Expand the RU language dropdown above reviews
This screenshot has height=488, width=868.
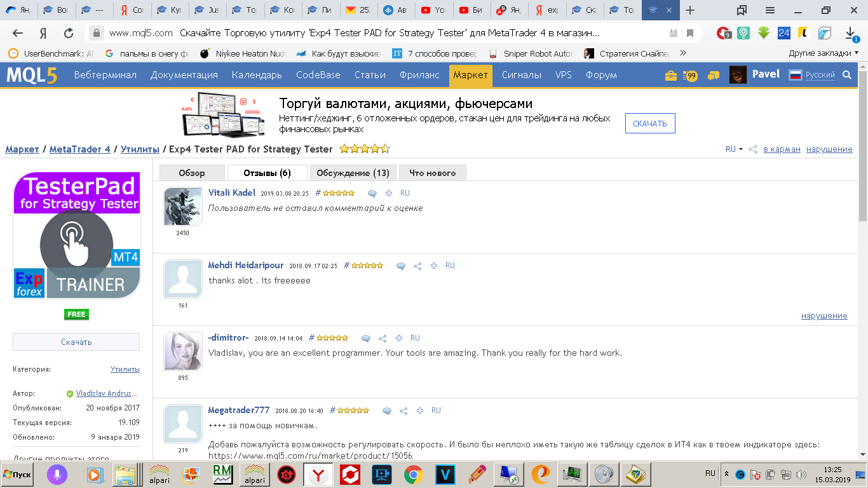point(734,149)
